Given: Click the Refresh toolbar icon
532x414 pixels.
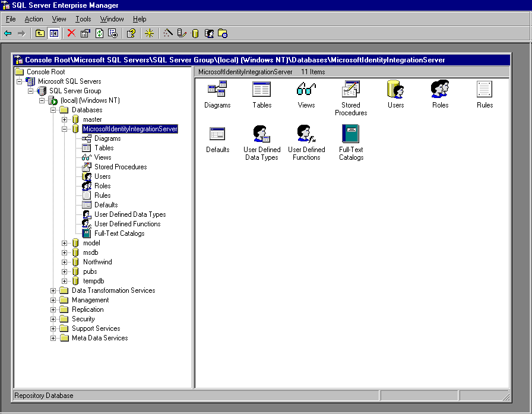Looking at the screenshot, I should click(99, 33).
